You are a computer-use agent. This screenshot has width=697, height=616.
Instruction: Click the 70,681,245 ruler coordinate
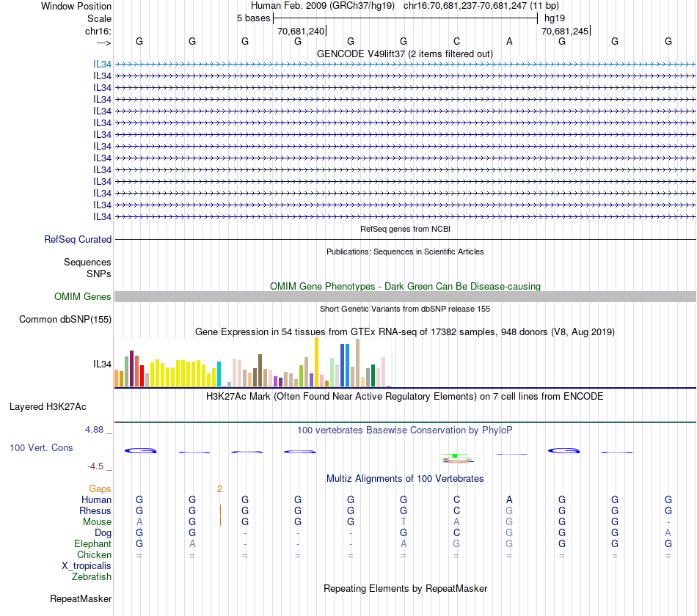[565, 31]
